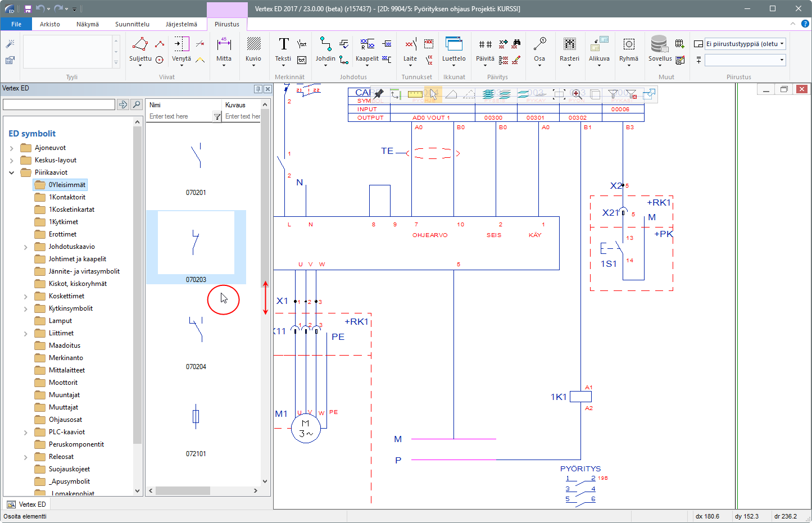Click the zoom magnifier in floating toolbar

[x=577, y=94]
